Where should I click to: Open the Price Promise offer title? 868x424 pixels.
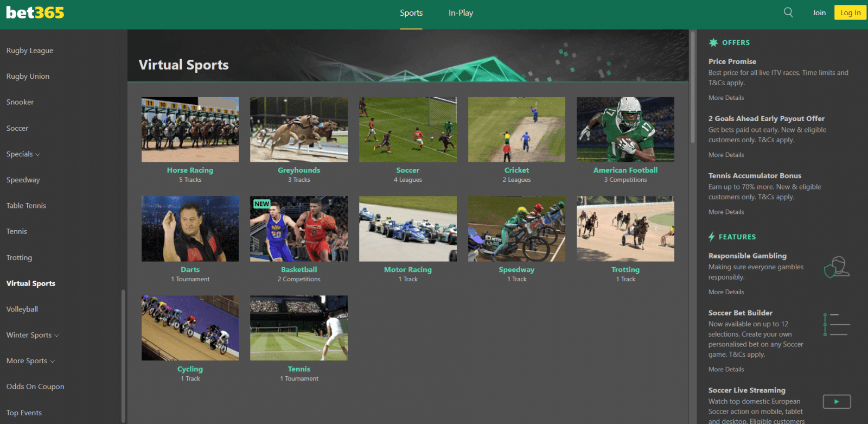point(732,61)
